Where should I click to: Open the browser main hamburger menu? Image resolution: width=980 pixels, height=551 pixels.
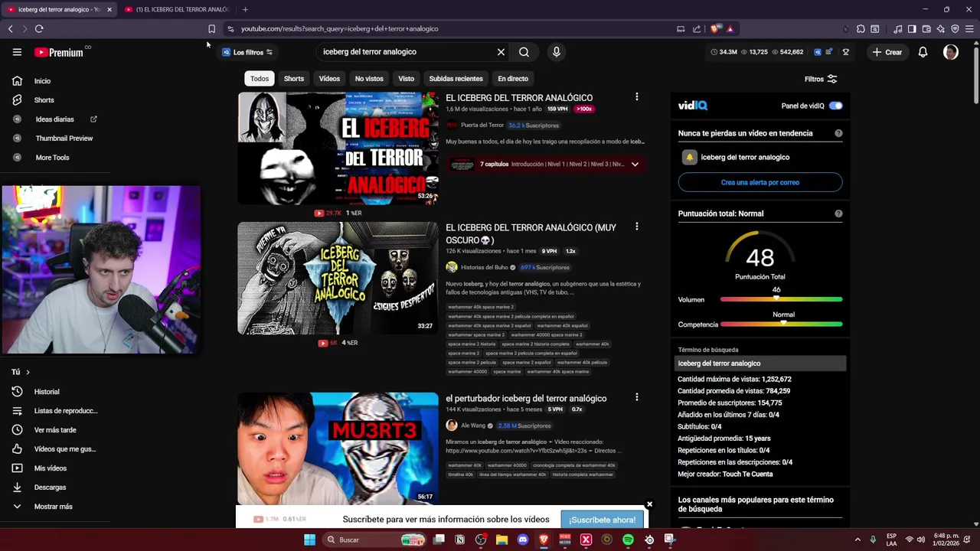pos(969,29)
